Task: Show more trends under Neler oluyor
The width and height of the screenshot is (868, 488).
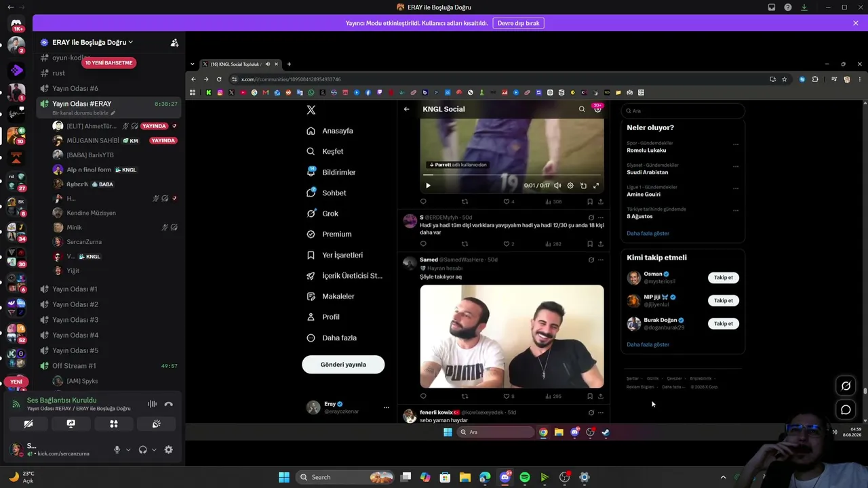Action: (648, 233)
